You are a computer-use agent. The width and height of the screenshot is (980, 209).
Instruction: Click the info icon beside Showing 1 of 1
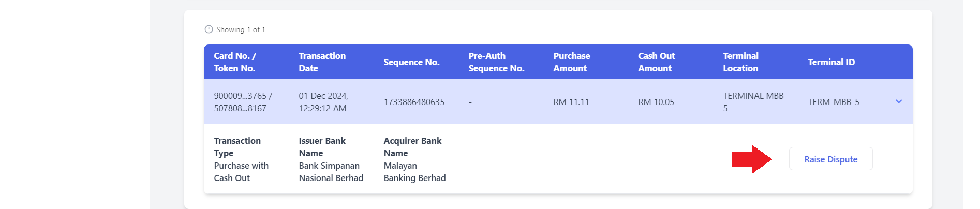tap(209, 29)
